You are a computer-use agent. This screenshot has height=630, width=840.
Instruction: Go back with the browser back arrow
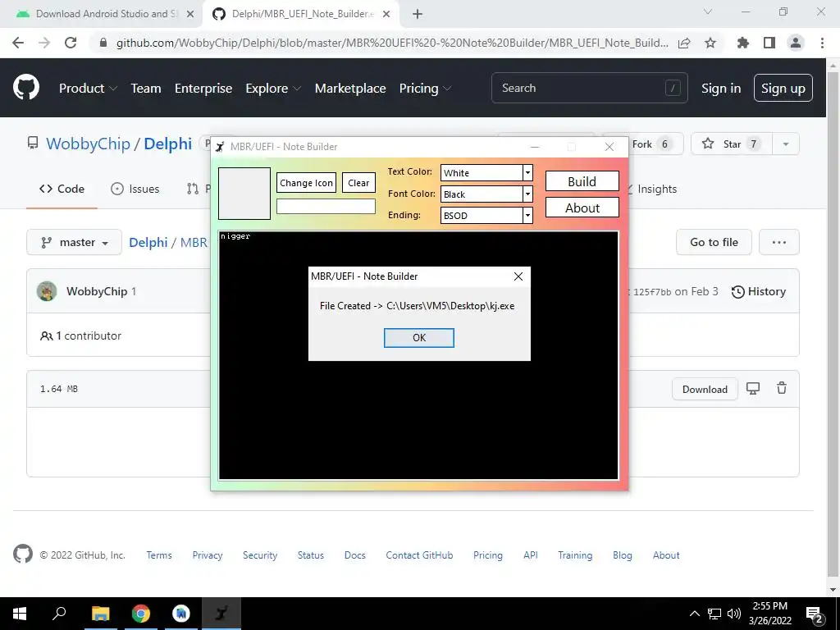click(18, 43)
